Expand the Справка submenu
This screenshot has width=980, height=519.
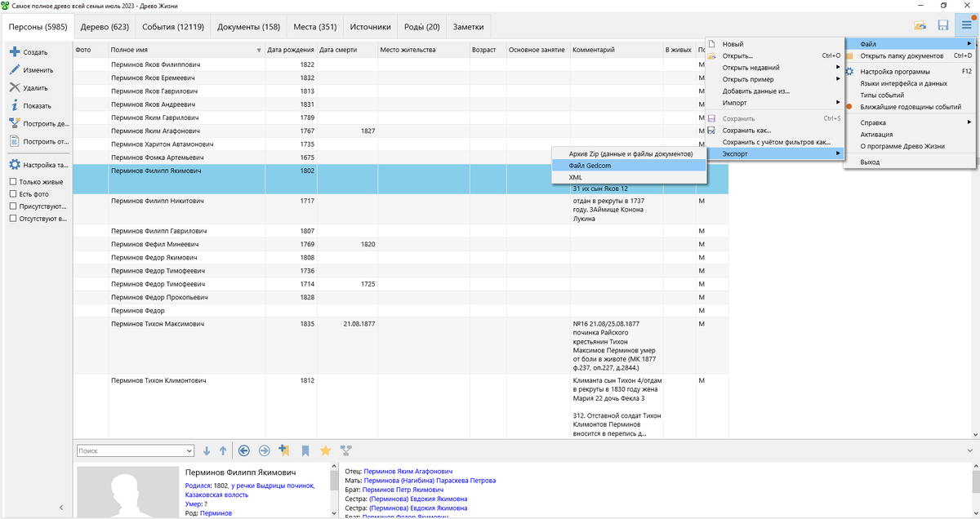point(969,122)
